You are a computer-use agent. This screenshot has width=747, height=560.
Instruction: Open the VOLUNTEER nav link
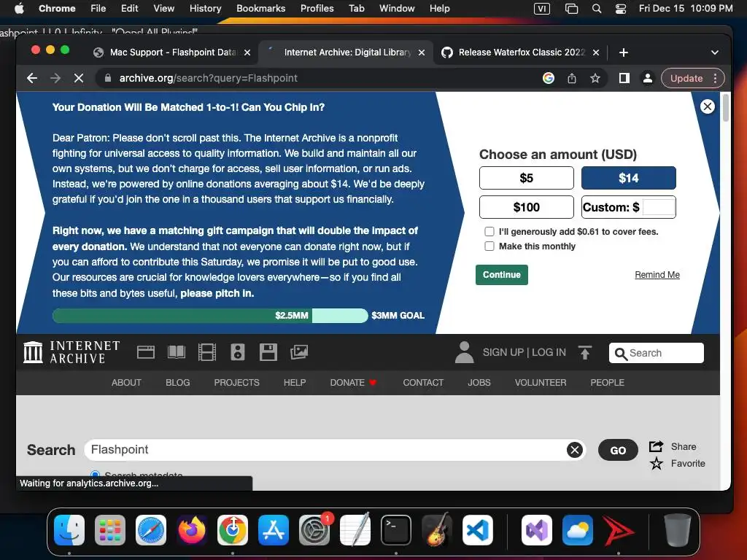pos(541,382)
